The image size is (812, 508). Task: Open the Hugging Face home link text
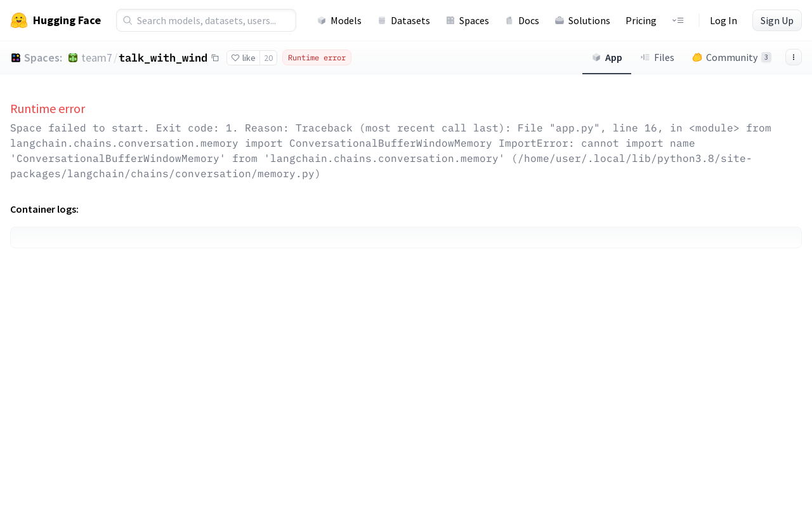(67, 20)
